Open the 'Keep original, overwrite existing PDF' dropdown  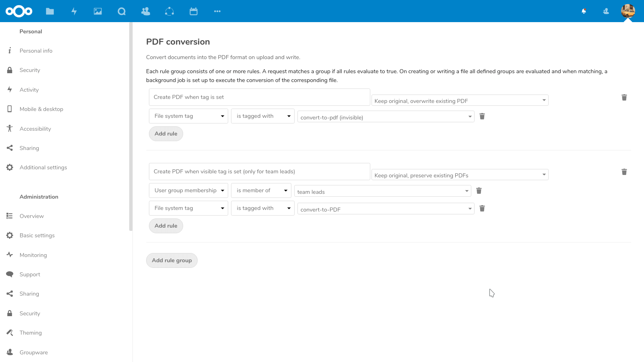pyautogui.click(x=460, y=100)
